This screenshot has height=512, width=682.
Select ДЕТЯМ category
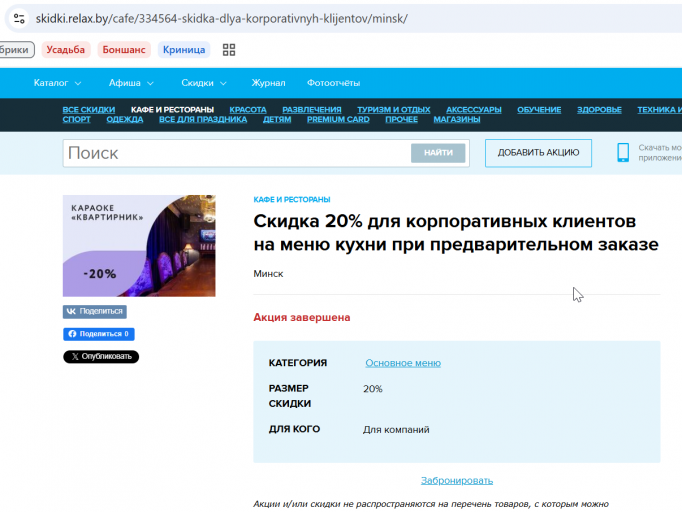pyautogui.click(x=277, y=120)
